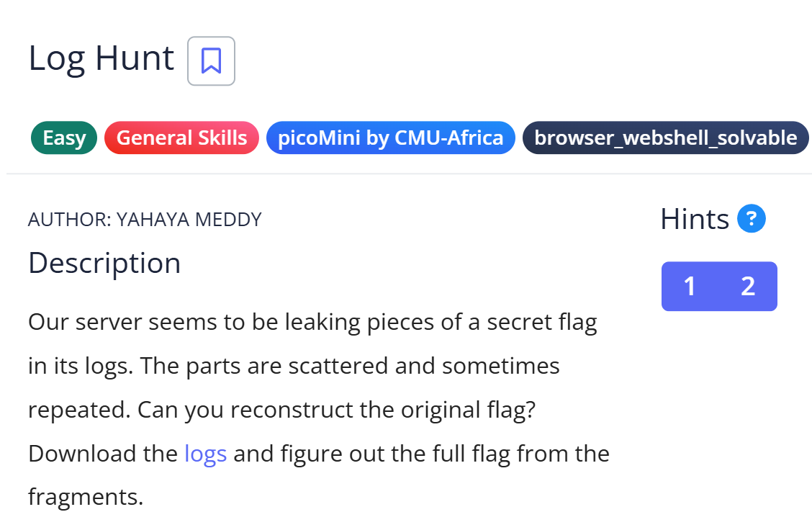Screen dimensions: 812x530
Task: Click the browser_webshell_solvable tag
Action: point(665,138)
